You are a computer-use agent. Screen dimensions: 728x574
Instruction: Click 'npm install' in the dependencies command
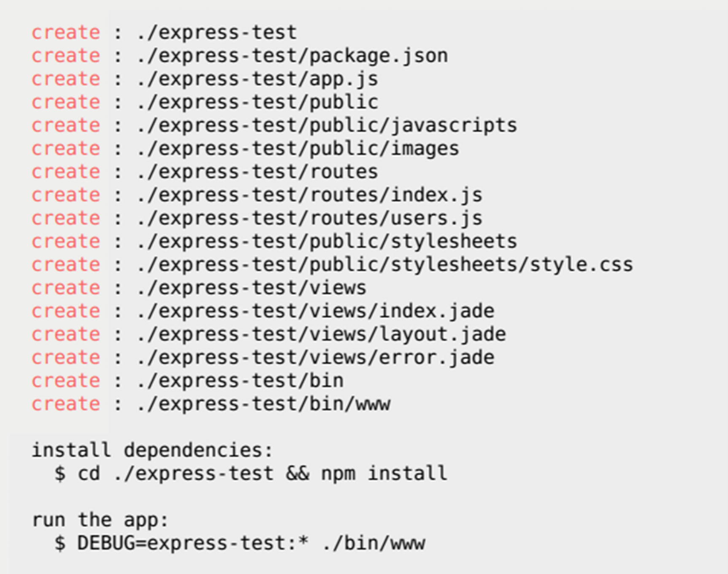click(x=384, y=474)
